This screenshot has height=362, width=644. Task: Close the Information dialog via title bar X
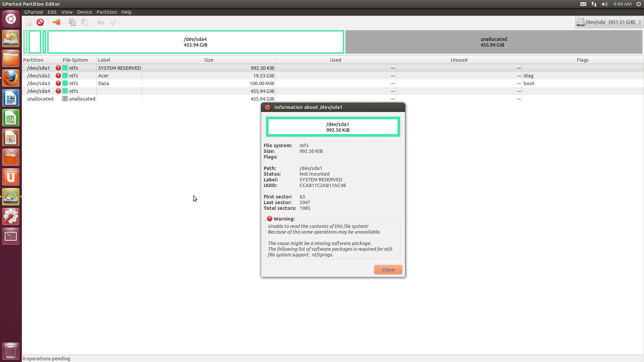(267, 107)
